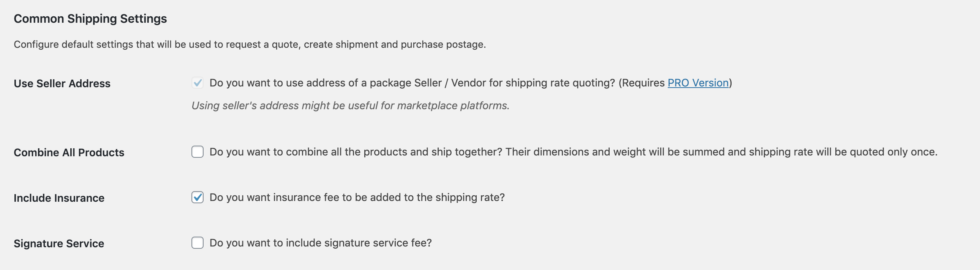Click the insurance fee question text

click(x=357, y=198)
